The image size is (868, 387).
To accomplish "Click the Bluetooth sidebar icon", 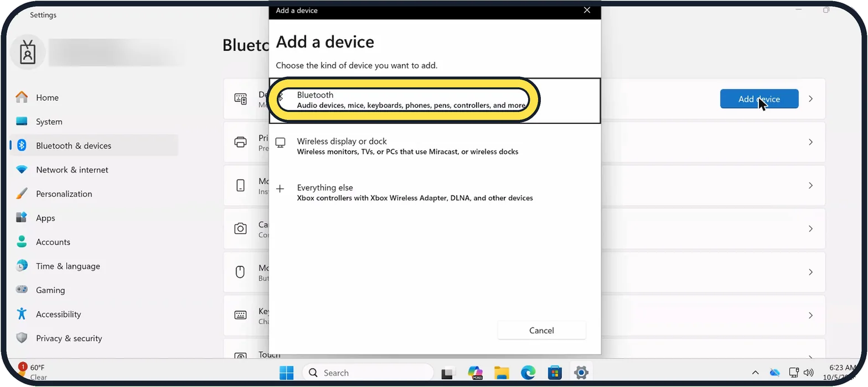I will tap(22, 145).
